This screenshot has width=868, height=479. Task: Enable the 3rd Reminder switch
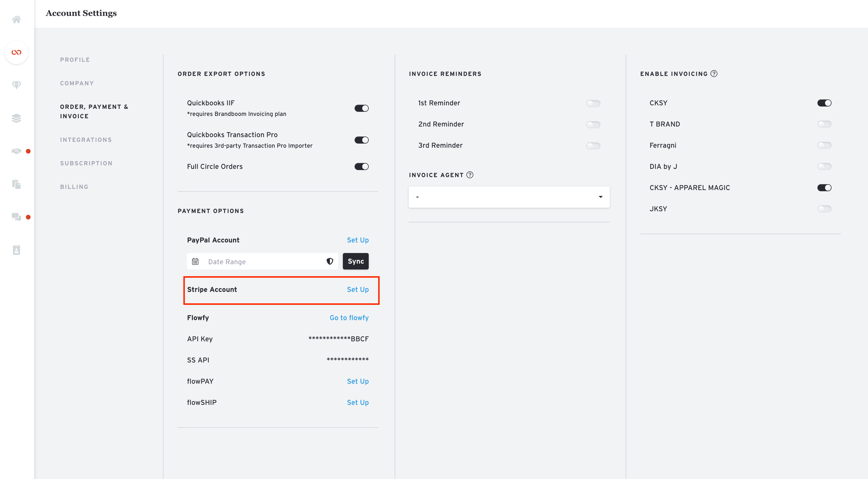(593, 146)
